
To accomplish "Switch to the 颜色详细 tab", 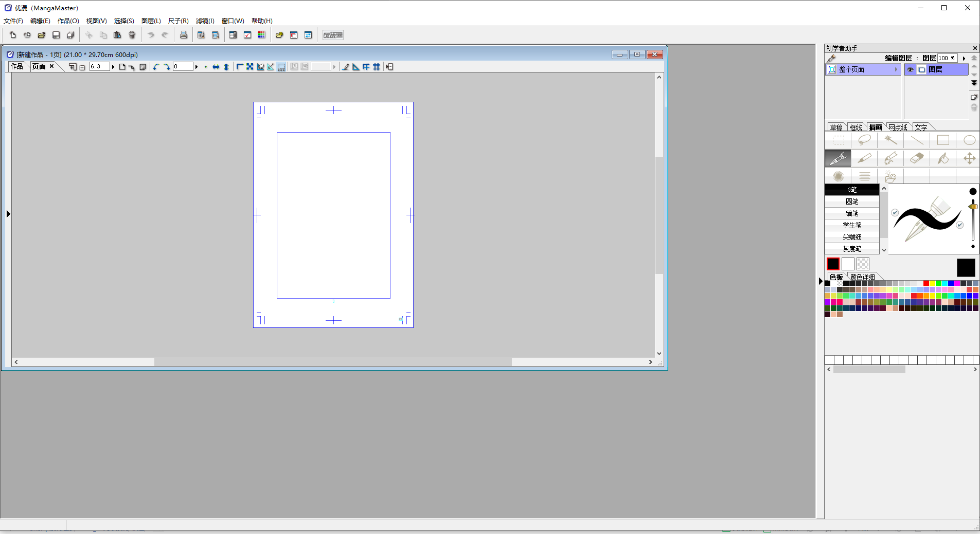I will pos(863,277).
